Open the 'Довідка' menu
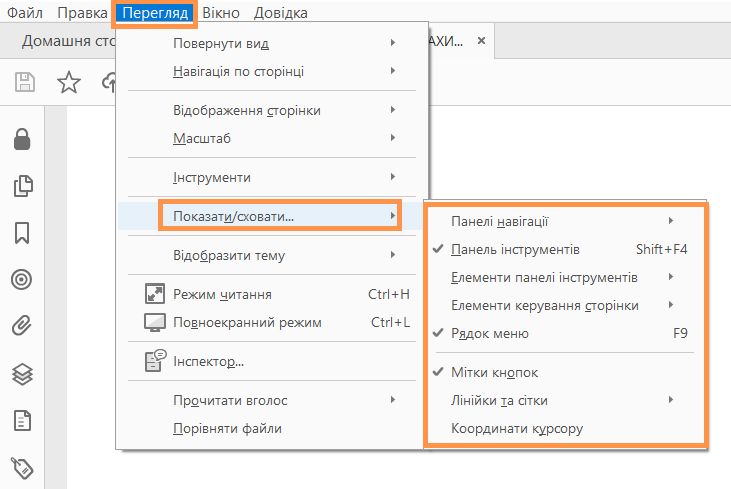The height and width of the screenshot is (489, 731). coord(281,13)
